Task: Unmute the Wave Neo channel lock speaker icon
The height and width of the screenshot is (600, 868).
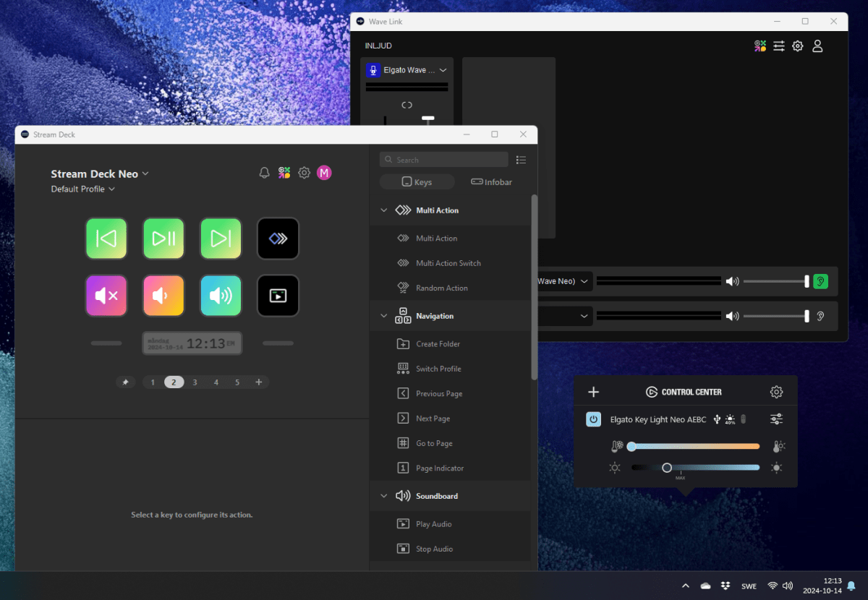Action: tap(820, 281)
